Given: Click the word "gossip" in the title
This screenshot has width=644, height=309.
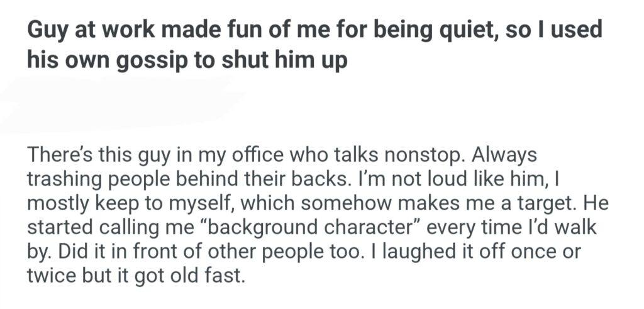Looking at the screenshot, I should coord(136,62).
